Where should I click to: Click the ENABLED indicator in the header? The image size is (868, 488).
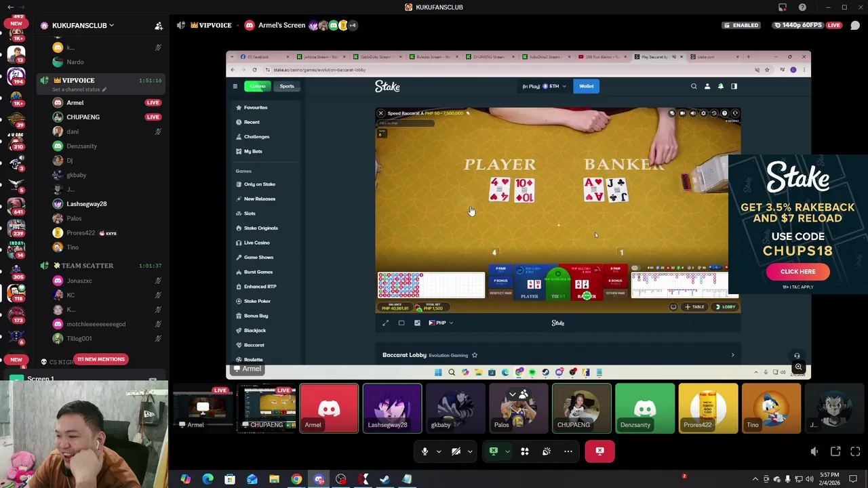(741, 25)
